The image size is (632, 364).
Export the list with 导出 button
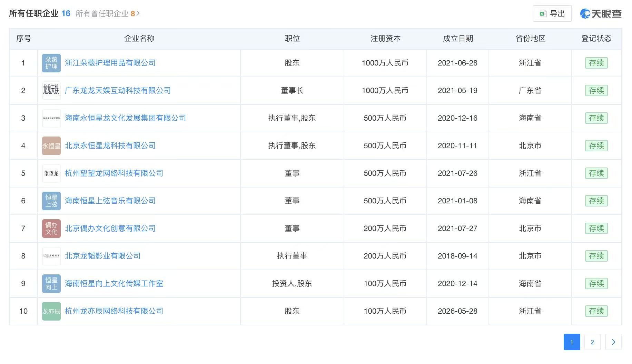coord(552,14)
